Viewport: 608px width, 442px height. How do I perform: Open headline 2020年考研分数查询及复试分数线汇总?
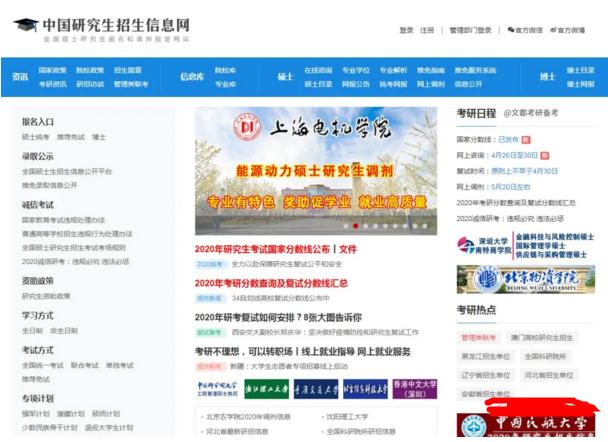pyautogui.click(x=271, y=283)
